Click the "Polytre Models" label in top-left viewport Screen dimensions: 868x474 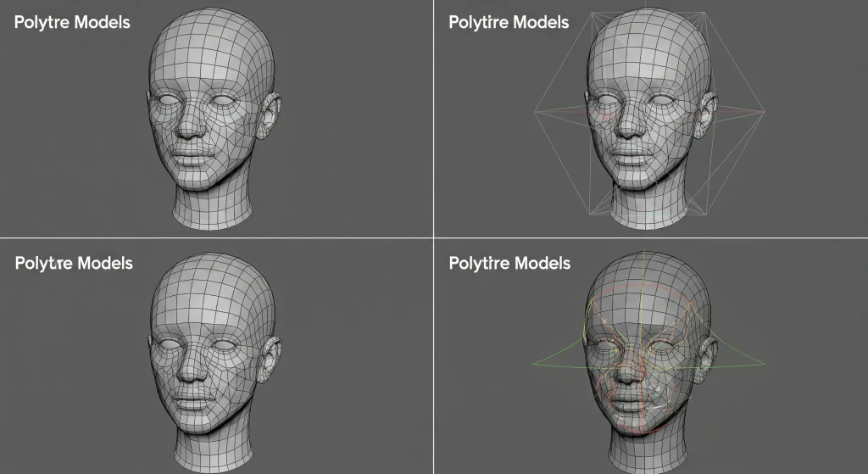[x=72, y=23]
